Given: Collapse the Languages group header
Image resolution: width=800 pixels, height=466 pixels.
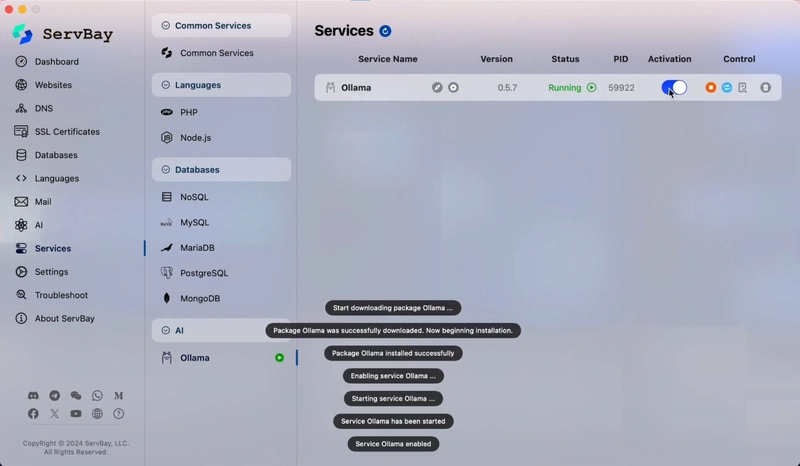Looking at the screenshot, I should click(x=221, y=85).
